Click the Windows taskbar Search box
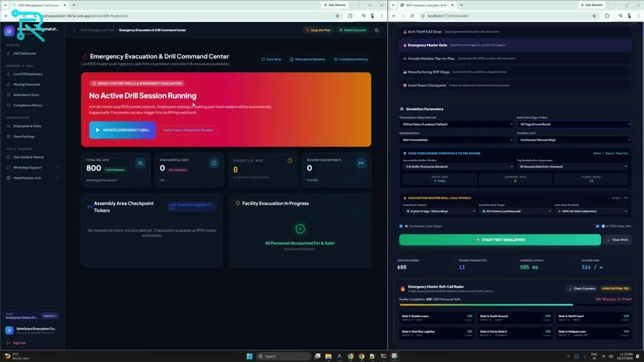644x362 pixels. 283,356
